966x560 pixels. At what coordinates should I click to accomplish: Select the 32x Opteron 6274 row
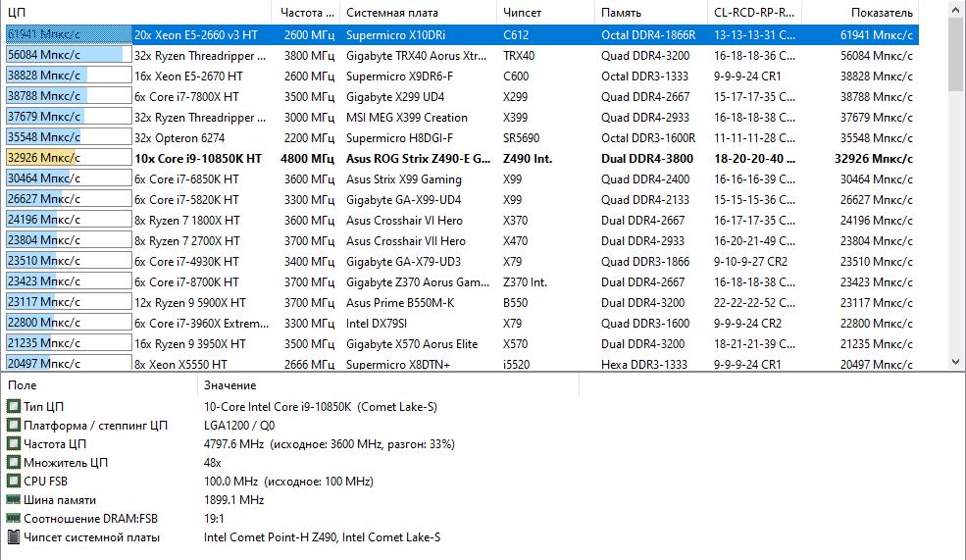[x=462, y=138]
